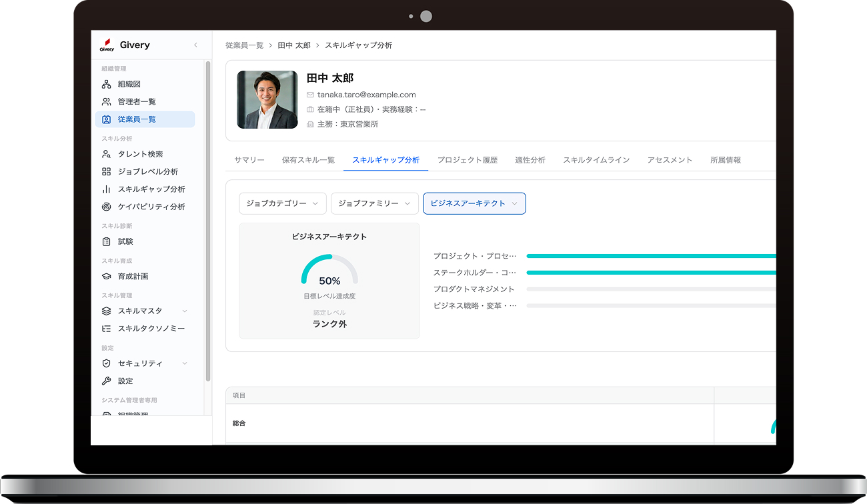Go to 従業員一覧 in breadcrumb

tap(244, 45)
